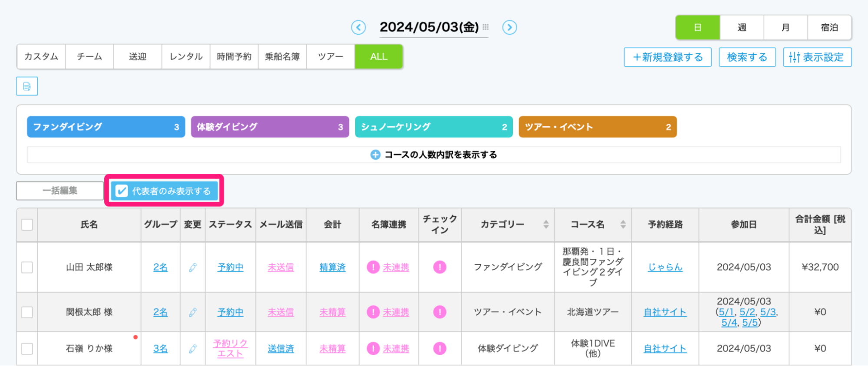The image size is (868, 366).
Task: Filter by blue ファンダイビング category bar
Action: (106, 127)
